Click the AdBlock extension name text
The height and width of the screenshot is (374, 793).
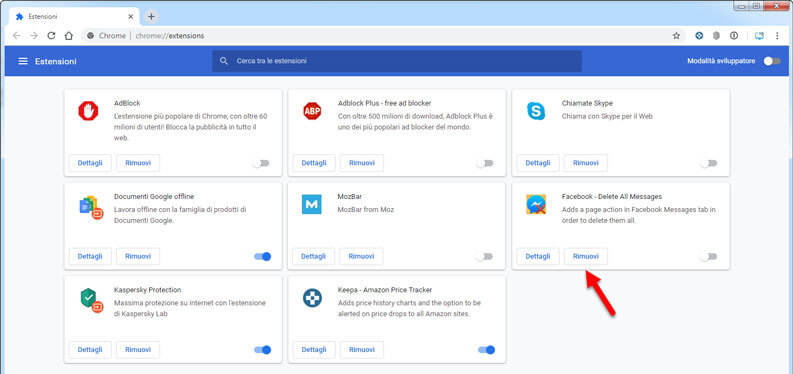tap(127, 103)
